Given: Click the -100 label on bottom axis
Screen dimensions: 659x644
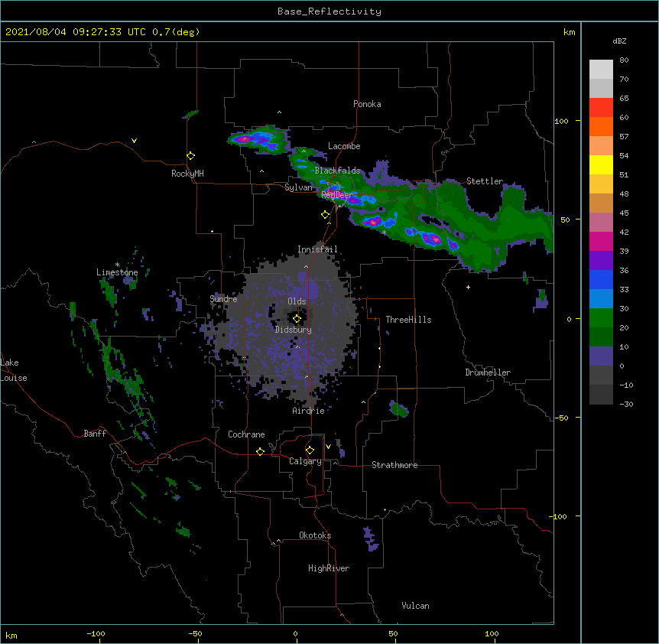Looking at the screenshot, I should pos(96,633).
